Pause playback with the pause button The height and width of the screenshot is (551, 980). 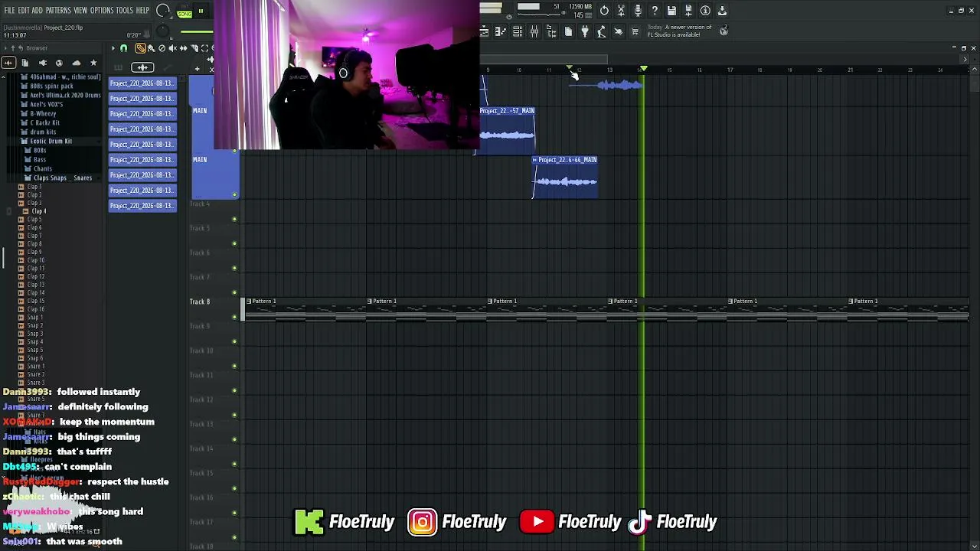pyautogui.click(x=201, y=11)
